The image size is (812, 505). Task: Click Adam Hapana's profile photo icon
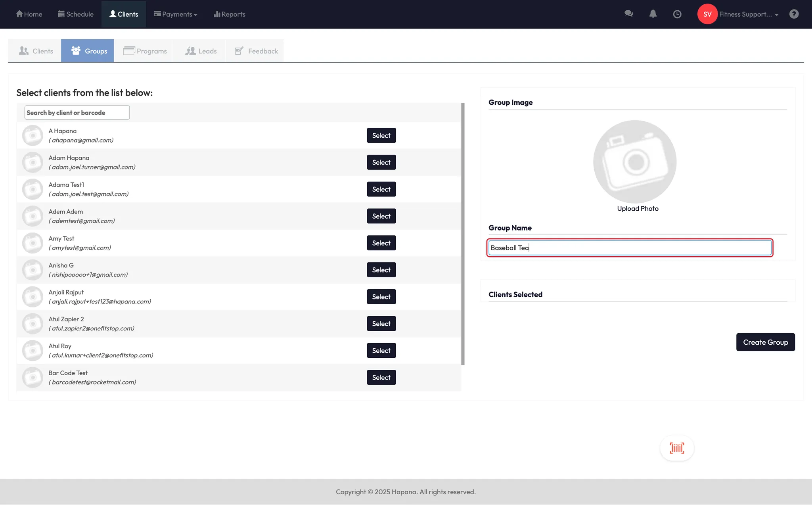[x=33, y=162]
